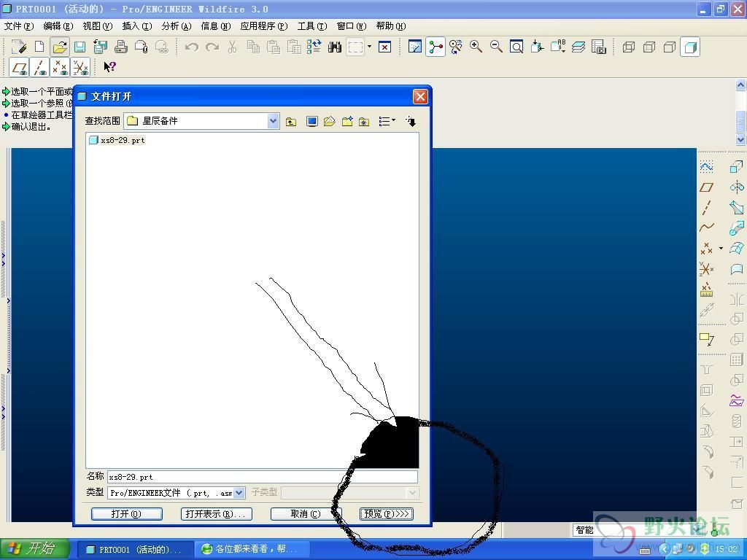Screen dimensions: 747x560
Task: Click the Datum axis tool in right toolbar
Action: pyautogui.click(x=706, y=208)
